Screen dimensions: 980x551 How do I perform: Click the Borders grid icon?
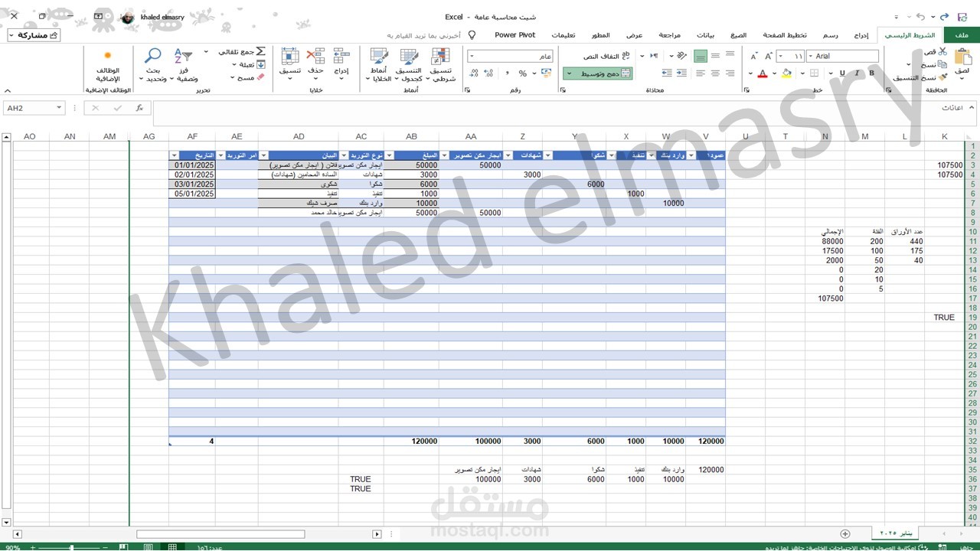[814, 73]
